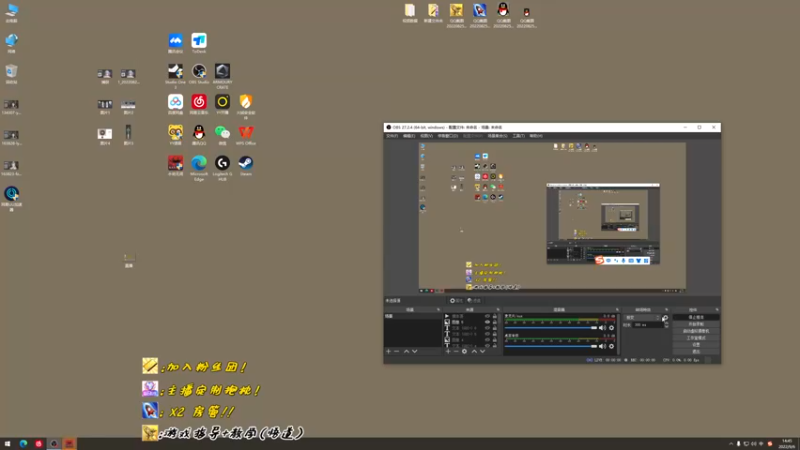Open the NetEase Cloud Music red icon
The height and width of the screenshot is (450, 800).
click(198, 104)
